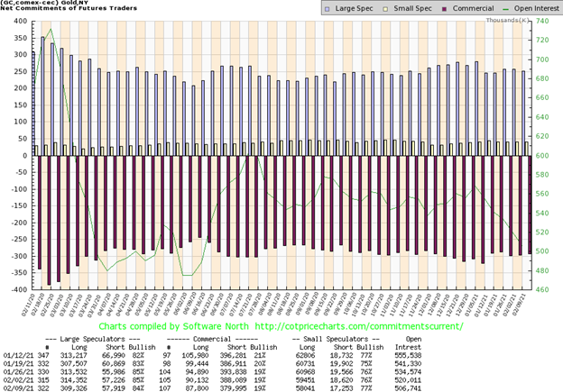Click small speculators long value 60968
This screenshot has height=392, width=563.
pyautogui.click(x=305, y=372)
